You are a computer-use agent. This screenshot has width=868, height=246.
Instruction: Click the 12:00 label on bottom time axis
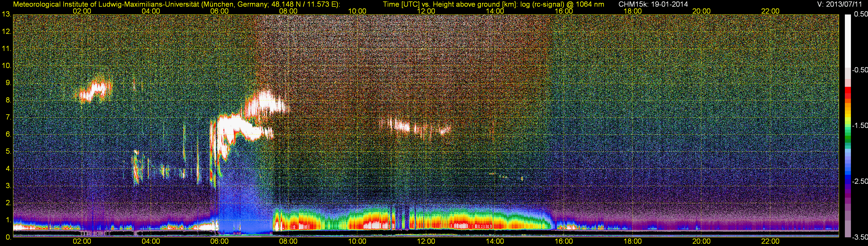pyautogui.click(x=426, y=241)
